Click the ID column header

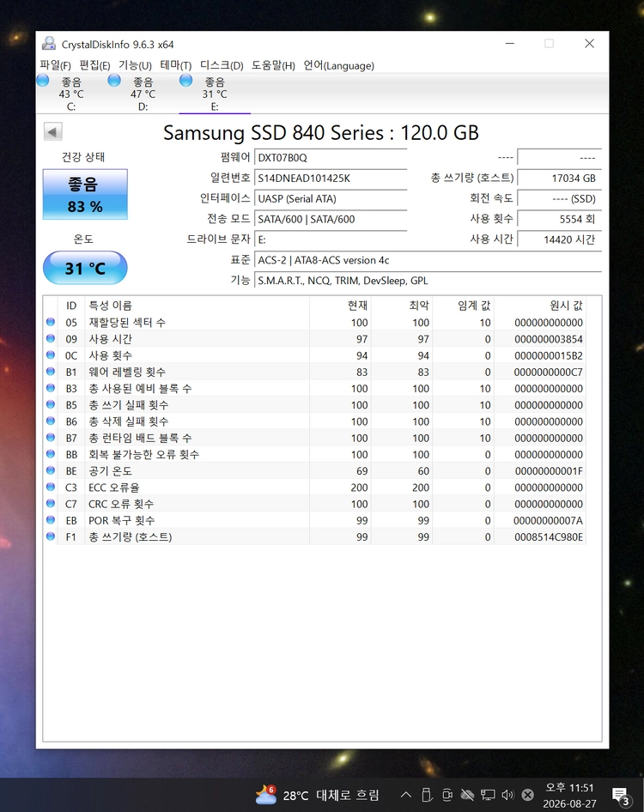pos(71,306)
